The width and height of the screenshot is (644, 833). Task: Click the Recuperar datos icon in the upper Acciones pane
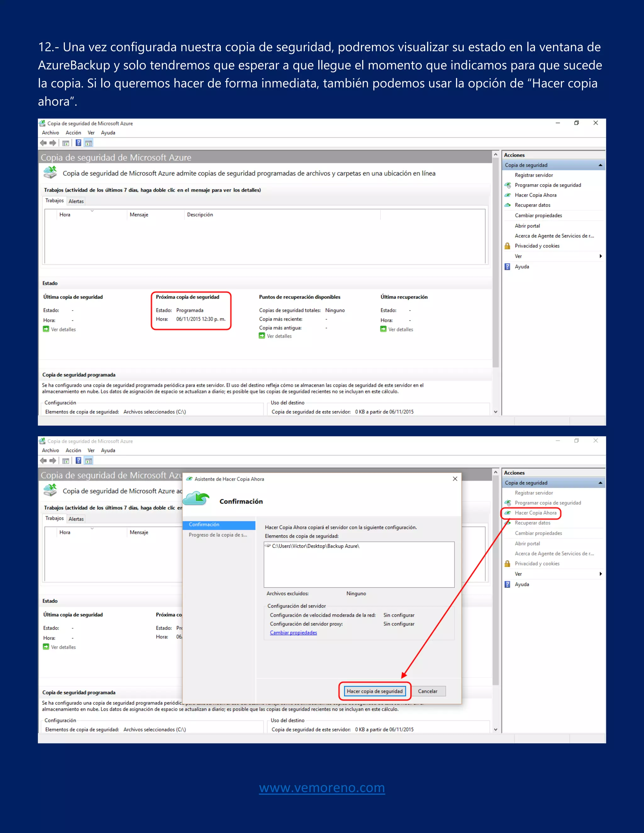[x=508, y=205]
